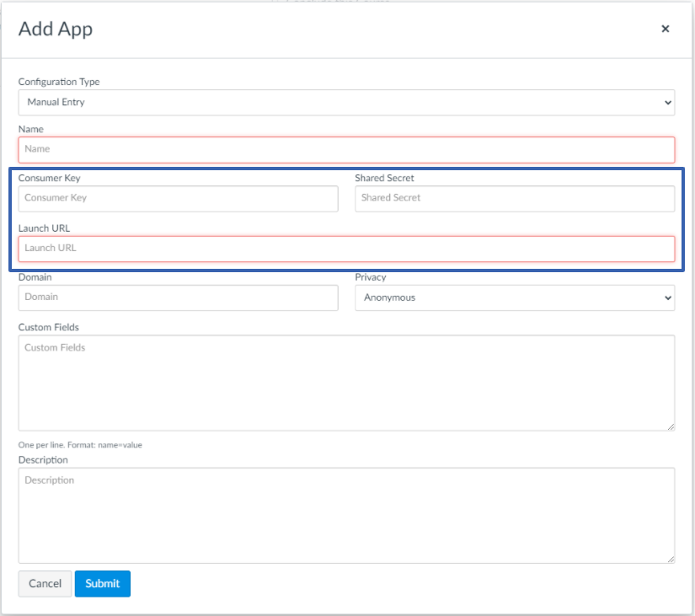695x616 pixels.
Task: Click the 'Launch URL' label
Action: [44, 228]
